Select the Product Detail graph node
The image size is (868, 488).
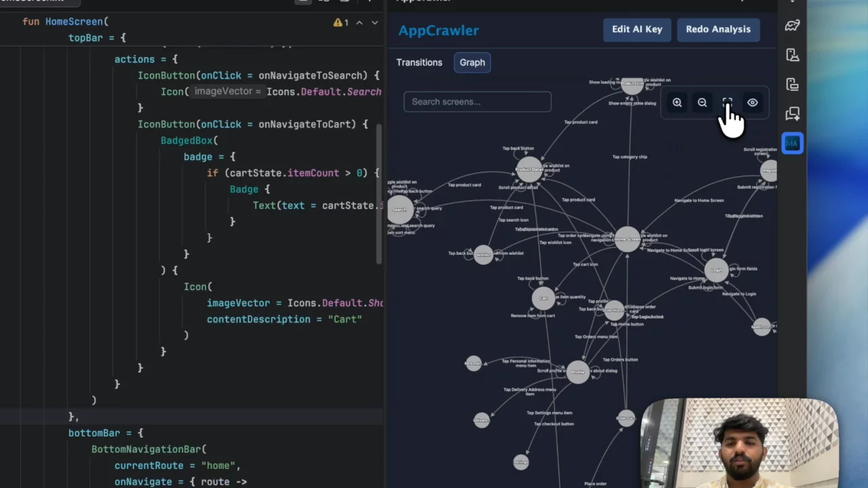[529, 169]
